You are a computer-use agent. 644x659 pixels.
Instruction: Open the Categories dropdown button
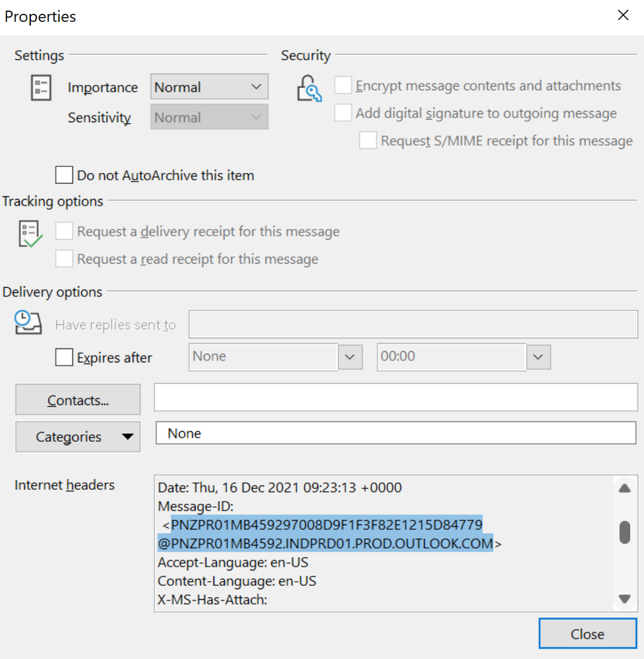point(78,437)
